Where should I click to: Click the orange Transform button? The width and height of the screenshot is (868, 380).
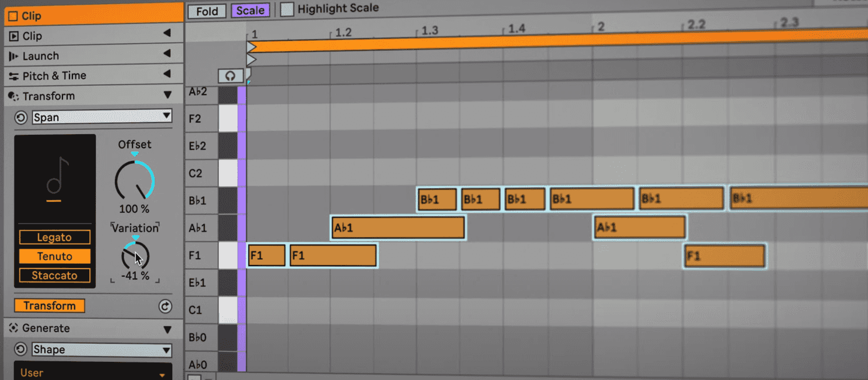coord(49,305)
